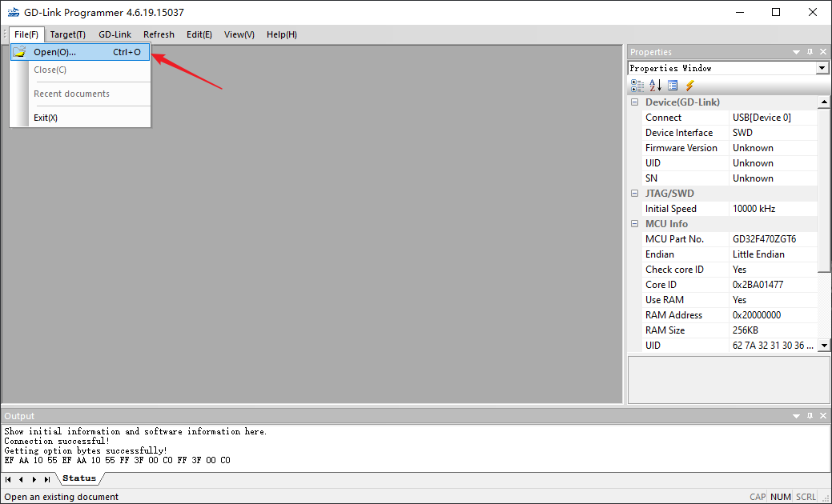Screen dimensions: 832x504
Task: Go to next output tab arrow
Action: tap(34, 480)
